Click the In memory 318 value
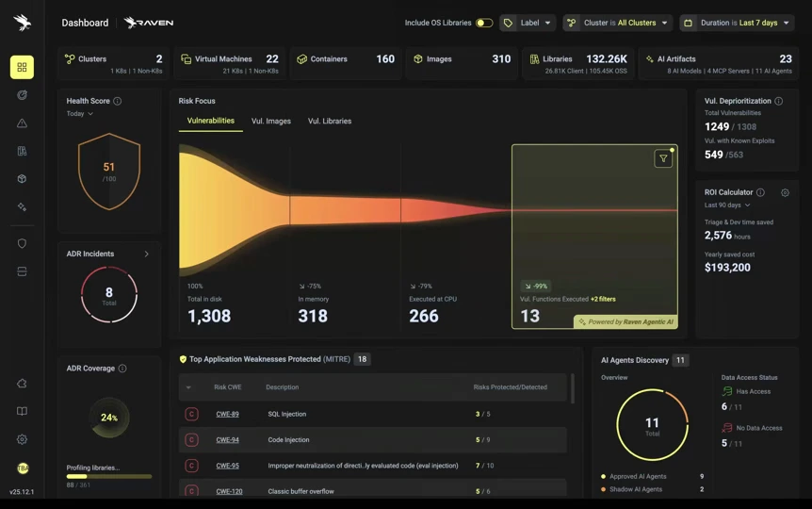Screen dimensions: 812x509 (x=313, y=316)
